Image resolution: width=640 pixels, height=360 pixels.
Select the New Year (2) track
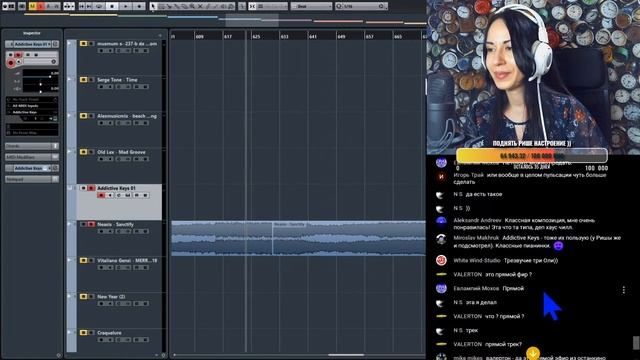[111, 296]
